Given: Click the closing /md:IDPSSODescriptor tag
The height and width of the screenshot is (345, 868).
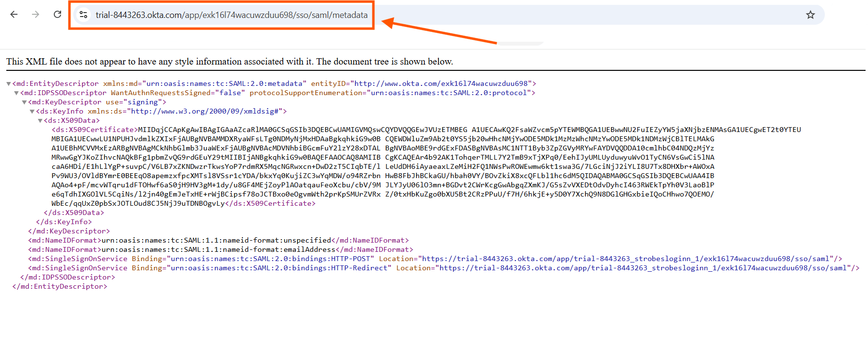Looking at the screenshot, I should tap(68, 277).
